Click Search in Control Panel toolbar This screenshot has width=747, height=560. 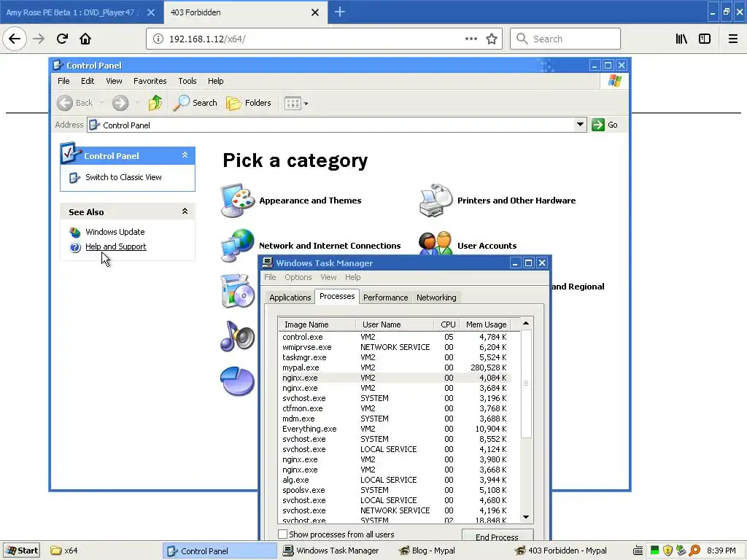coord(195,103)
